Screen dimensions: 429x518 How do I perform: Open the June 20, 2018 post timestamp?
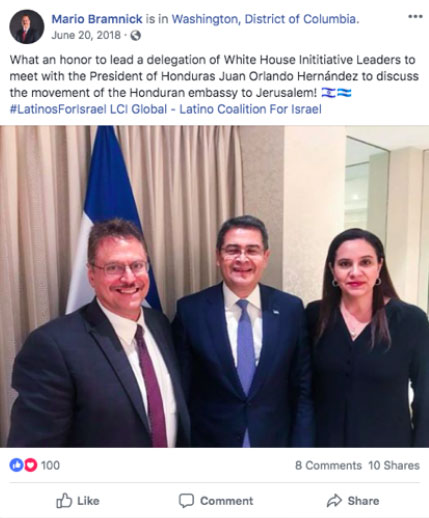(x=86, y=35)
